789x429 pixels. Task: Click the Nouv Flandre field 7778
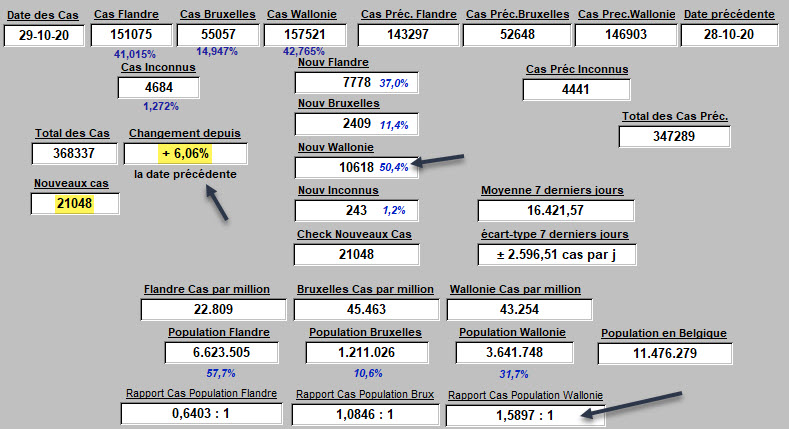pyautogui.click(x=356, y=82)
